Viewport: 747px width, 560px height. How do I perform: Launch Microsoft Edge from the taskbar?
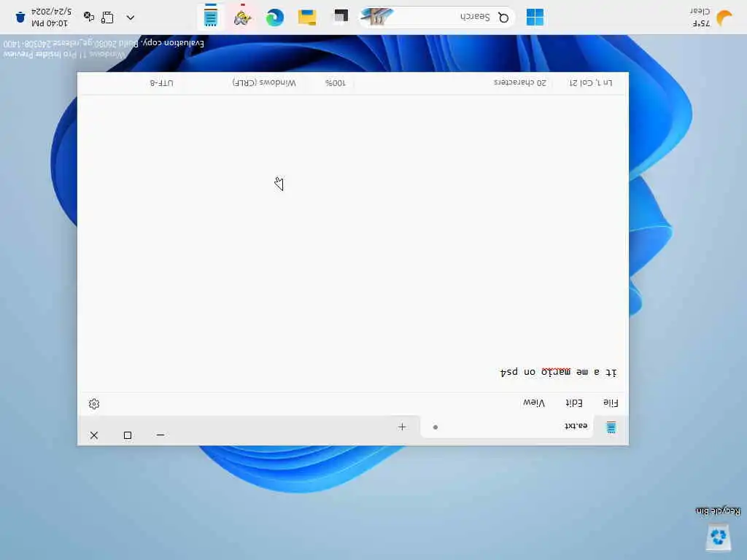(274, 17)
